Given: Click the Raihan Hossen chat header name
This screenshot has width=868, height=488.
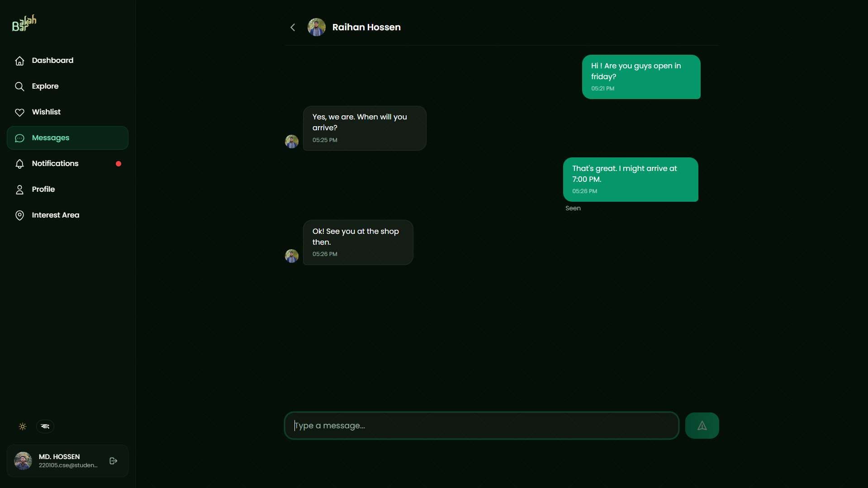Looking at the screenshot, I should click(366, 27).
